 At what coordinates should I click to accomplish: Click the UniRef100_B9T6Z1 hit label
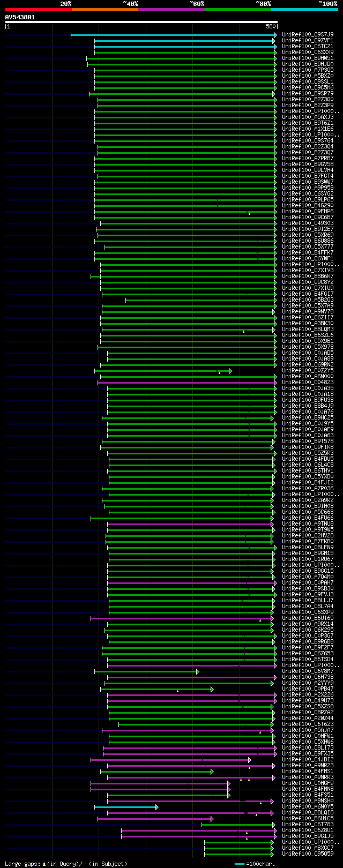click(308, 123)
